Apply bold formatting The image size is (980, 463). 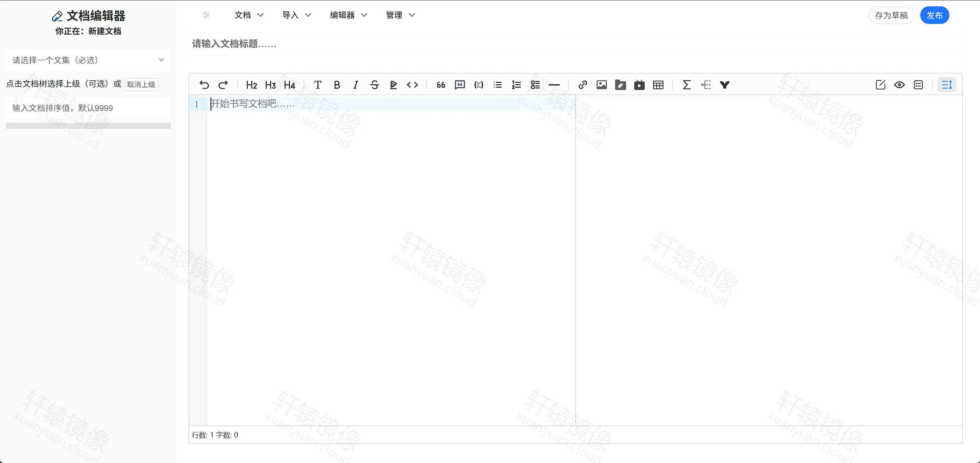(337, 85)
